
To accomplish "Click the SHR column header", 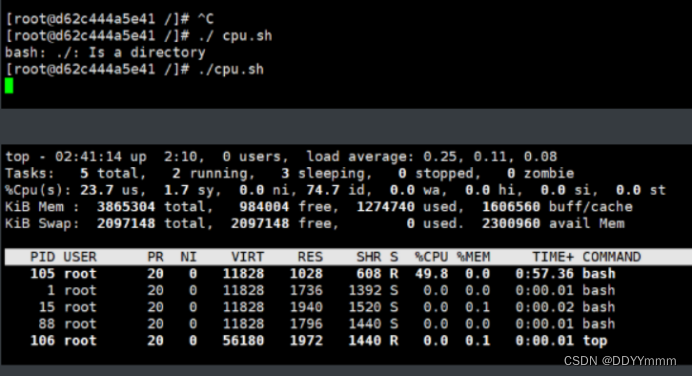I will click(369, 257).
